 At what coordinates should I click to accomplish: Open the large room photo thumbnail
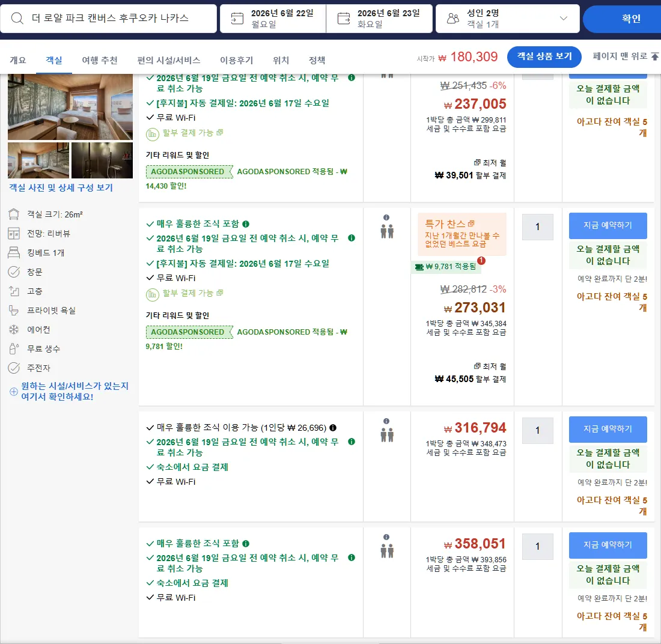pyautogui.click(x=70, y=107)
